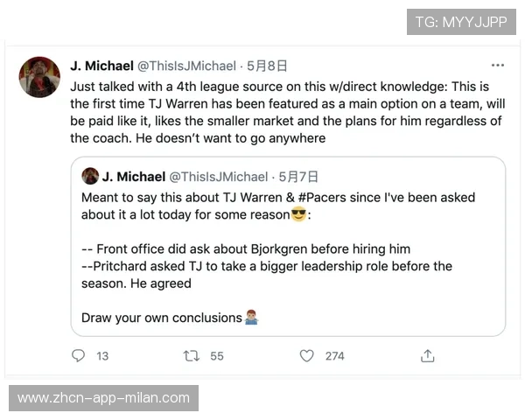525x420 pixels.
Task: Click the reply count 13
Action: [102, 356]
